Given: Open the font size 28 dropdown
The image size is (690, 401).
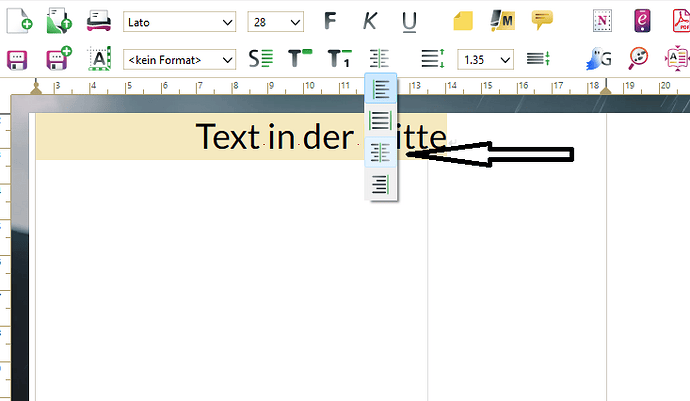Looking at the screenshot, I should point(275,22).
